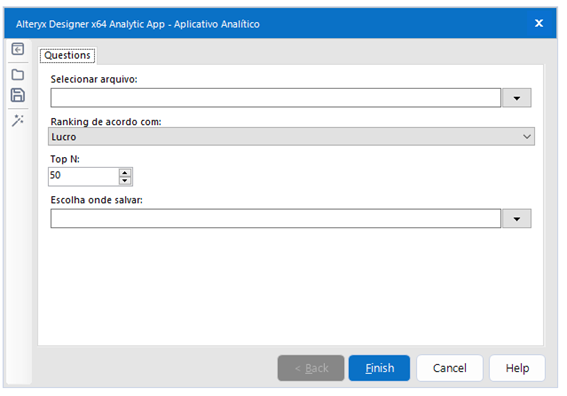The image size is (567, 396).
Task: Click the Escolha onde salvar text field
Action: pos(276,218)
